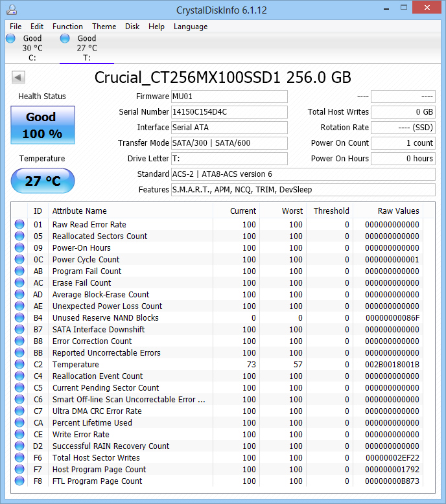Click the Serial Number field
Viewport: 446px width, 504px height.
(x=229, y=112)
